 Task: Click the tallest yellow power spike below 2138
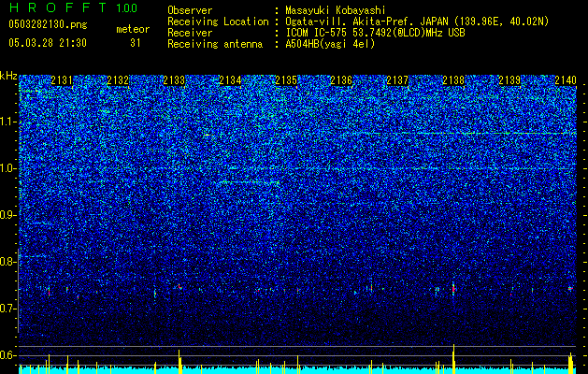point(453,359)
